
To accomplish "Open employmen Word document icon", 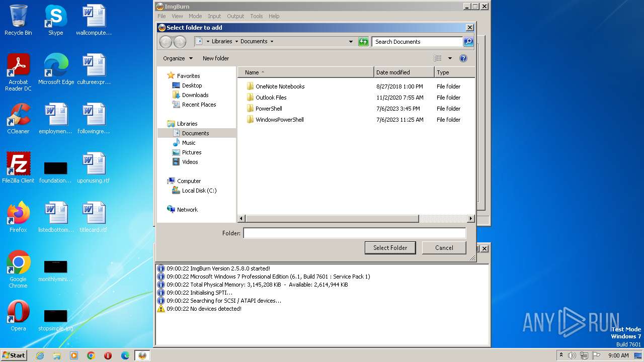I will (x=55, y=119).
